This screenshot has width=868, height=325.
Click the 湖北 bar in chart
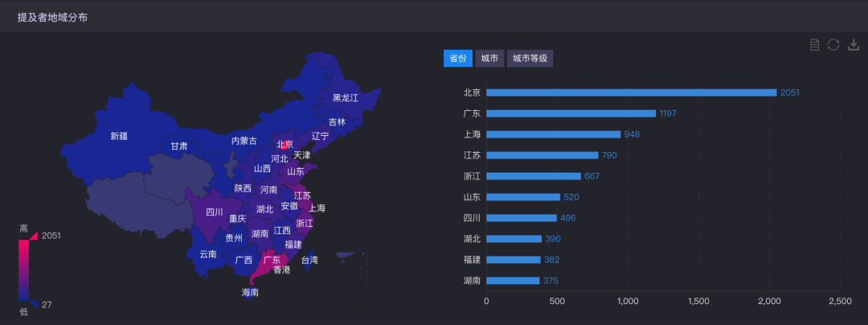click(x=514, y=239)
